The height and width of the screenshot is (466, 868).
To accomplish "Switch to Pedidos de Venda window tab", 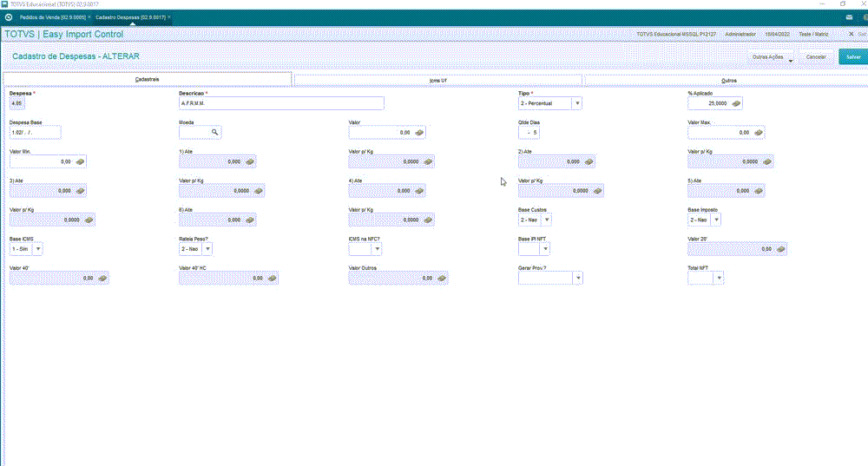I will click(x=53, y=17).
